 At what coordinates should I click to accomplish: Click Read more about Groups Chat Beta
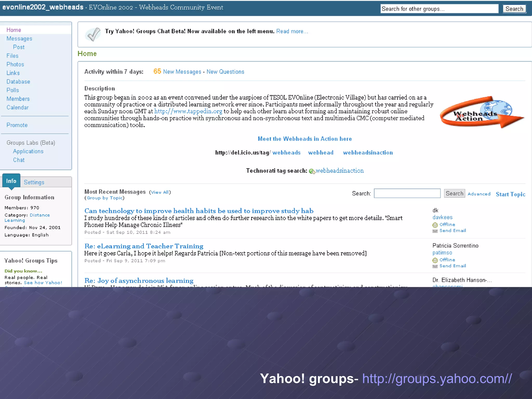coord(292,31)
